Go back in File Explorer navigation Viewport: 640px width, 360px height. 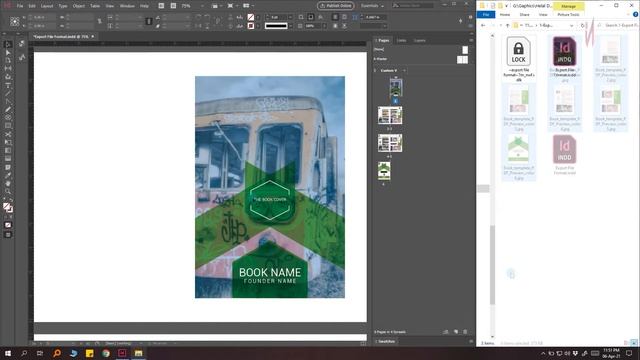(x=483, y=25)
